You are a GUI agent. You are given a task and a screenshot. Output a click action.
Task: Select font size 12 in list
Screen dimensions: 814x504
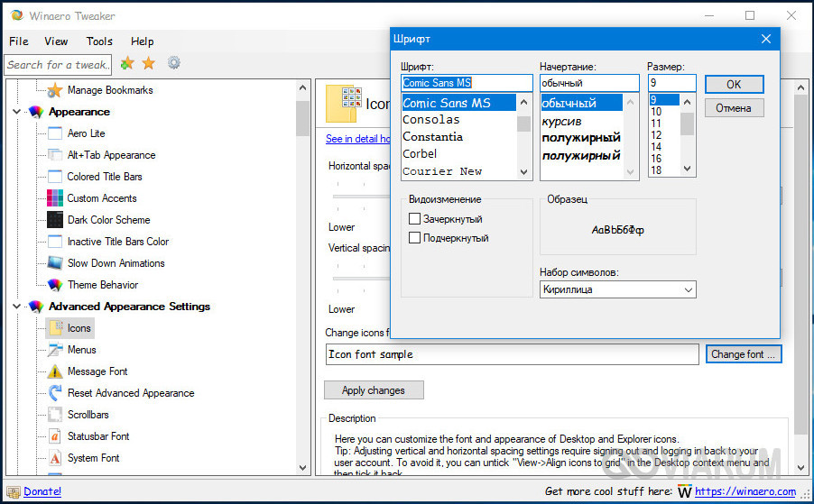tap(657, 135)
